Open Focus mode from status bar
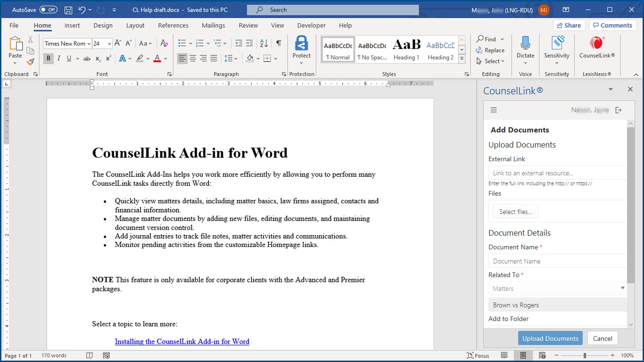This screenshot has width=644, height=362. pos(478,355)
